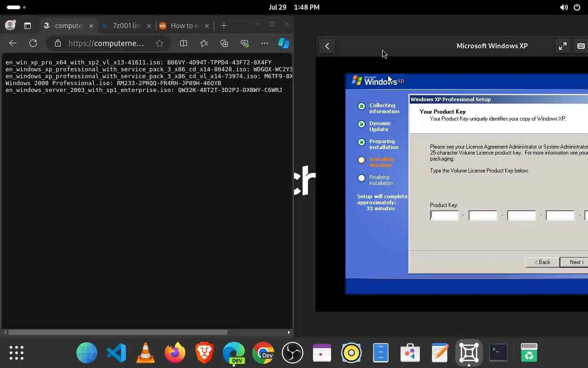
Task: Activate GNOME Boxes in the dock
Action: tap(469, 353)
